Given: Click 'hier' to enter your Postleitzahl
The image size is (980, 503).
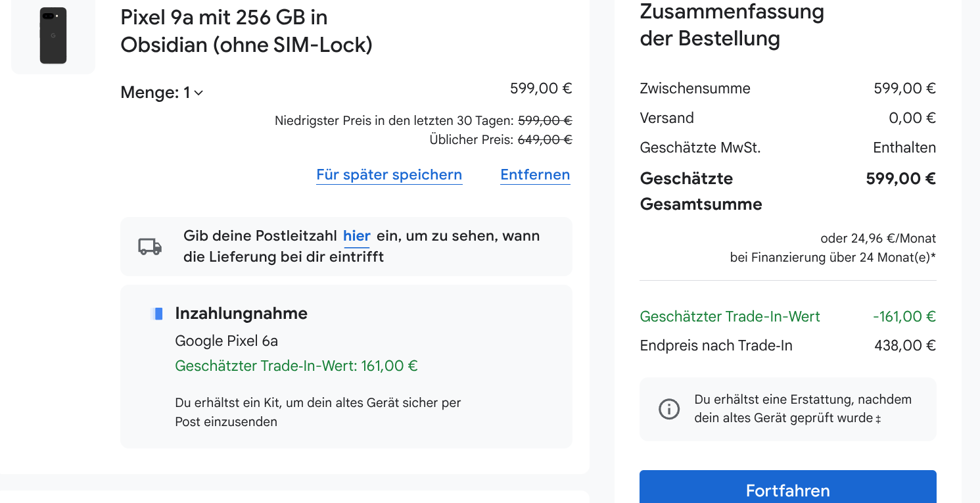Looking at the screenshot, I should pos(357,236).
